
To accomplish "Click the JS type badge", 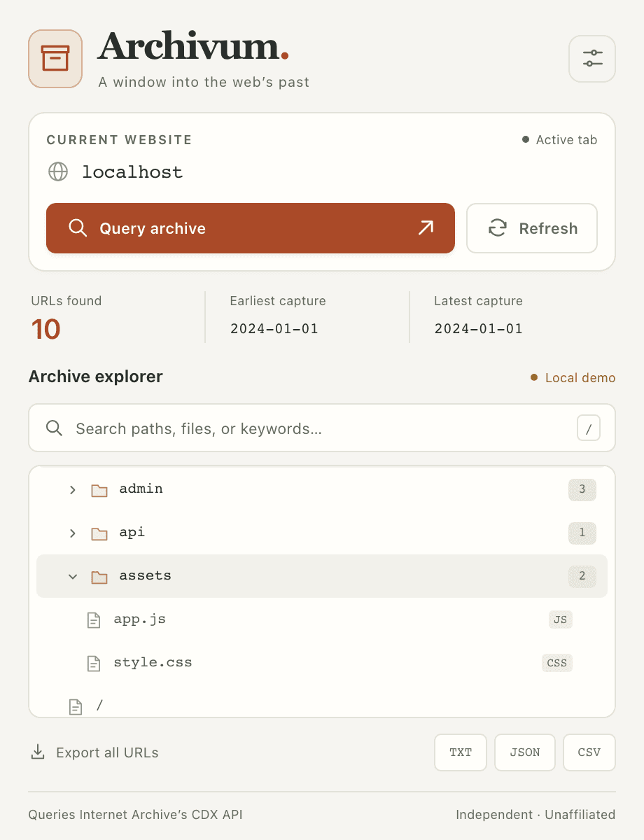I will pyautogui.click(x=560, y=619).
